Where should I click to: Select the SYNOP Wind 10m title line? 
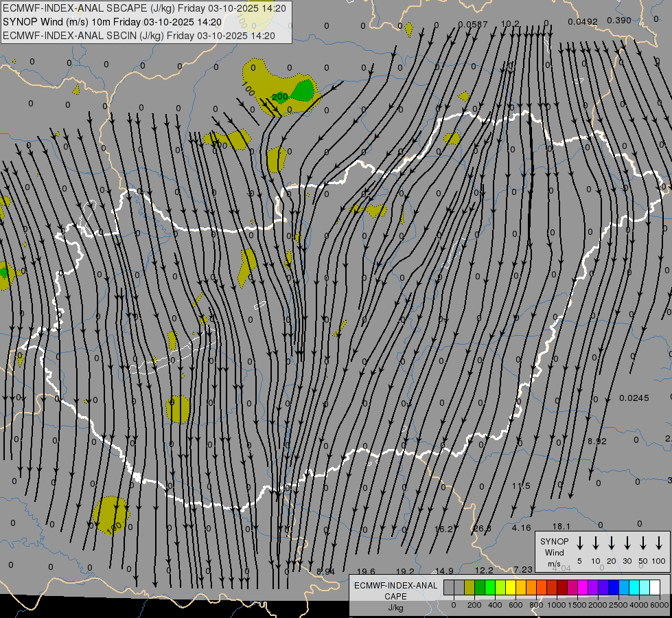click(111, 22)
